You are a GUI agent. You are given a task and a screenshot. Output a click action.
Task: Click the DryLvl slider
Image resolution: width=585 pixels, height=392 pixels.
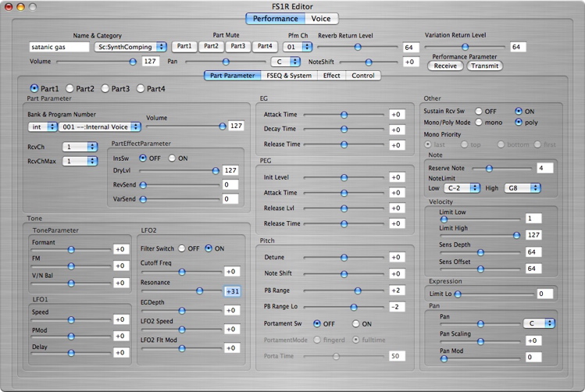[x=179, y=170]
